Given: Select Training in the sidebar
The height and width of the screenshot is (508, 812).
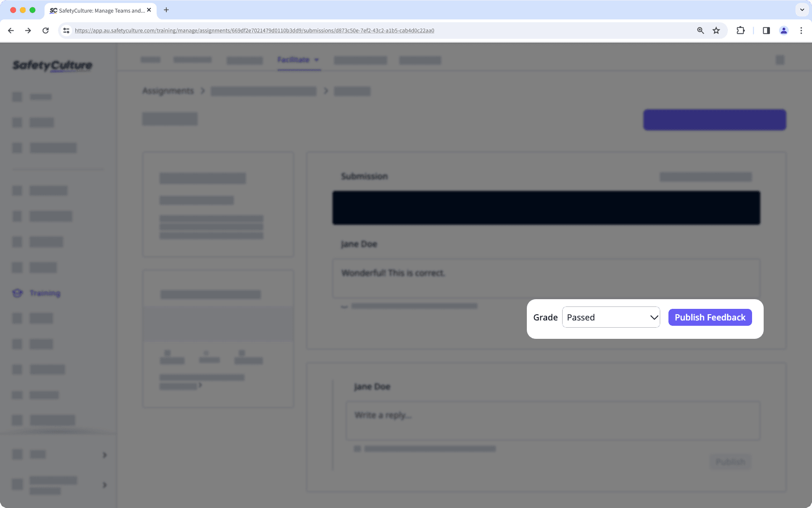Looking at the screenshot, I should pyautogui.click(x=44, y=293).
